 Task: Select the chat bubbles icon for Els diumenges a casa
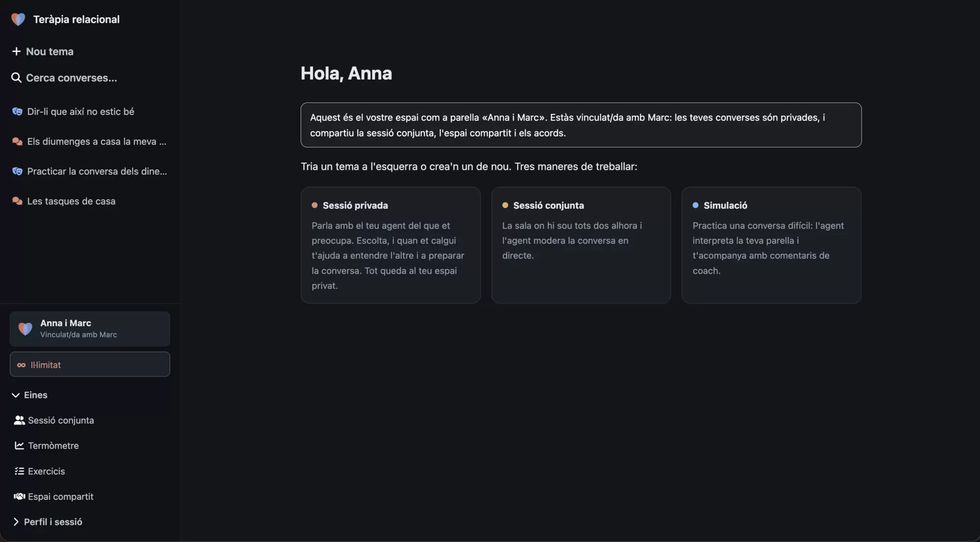click(17, 141)
